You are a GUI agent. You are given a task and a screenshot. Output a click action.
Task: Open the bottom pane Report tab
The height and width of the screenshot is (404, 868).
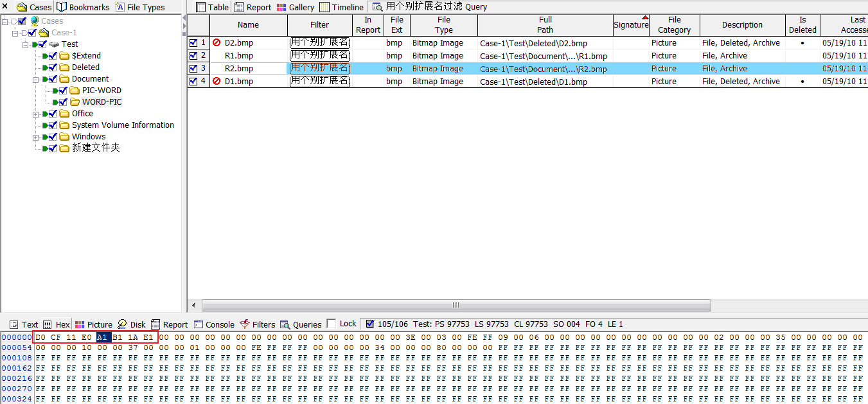tap(170, 324)
